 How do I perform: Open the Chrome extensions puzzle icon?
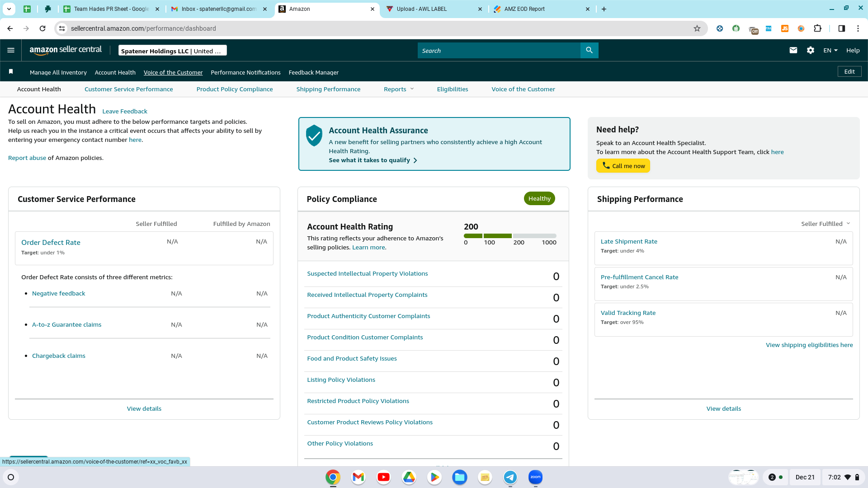[x=817, y=28]
